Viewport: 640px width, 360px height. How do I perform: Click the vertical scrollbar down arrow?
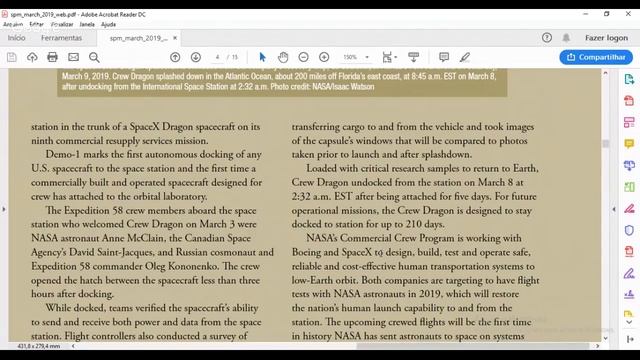tap(606, 338)
